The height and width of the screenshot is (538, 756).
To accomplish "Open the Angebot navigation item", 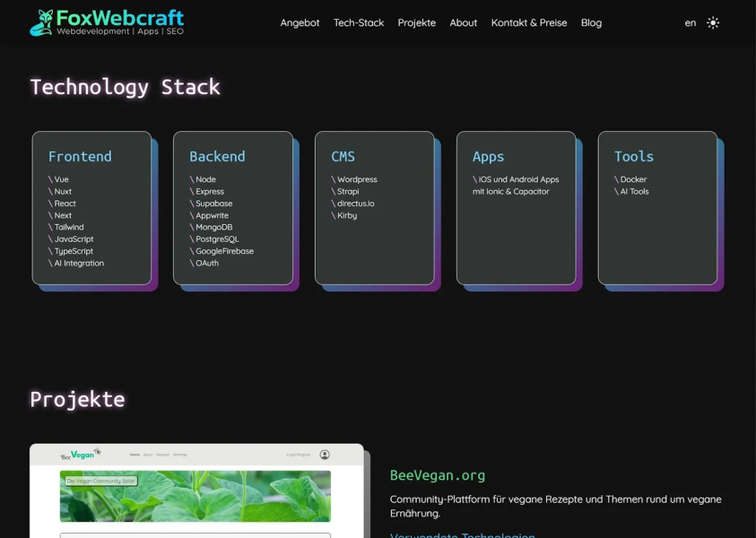I will pos(300,23).
